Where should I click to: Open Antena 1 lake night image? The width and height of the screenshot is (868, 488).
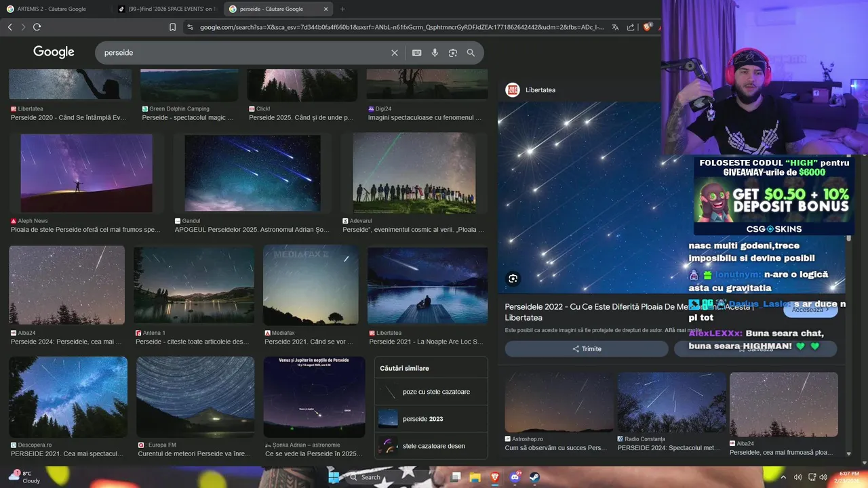click(194, 285)
